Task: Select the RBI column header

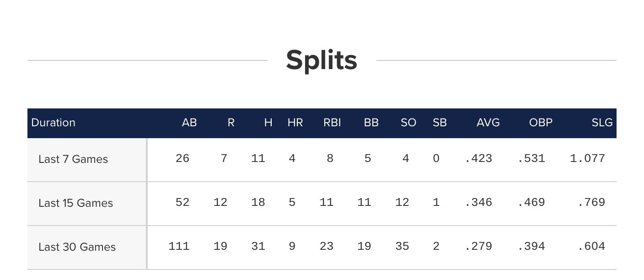Action: [332, 123]
